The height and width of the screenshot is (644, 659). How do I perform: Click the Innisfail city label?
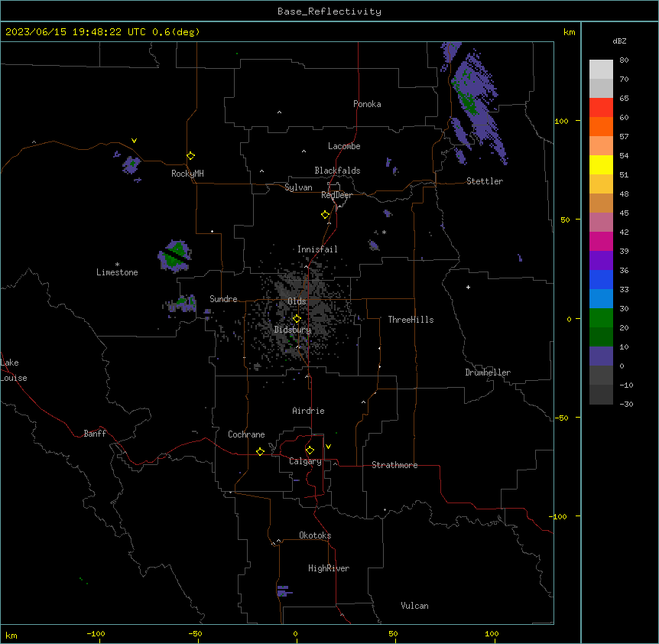[317, 249]
